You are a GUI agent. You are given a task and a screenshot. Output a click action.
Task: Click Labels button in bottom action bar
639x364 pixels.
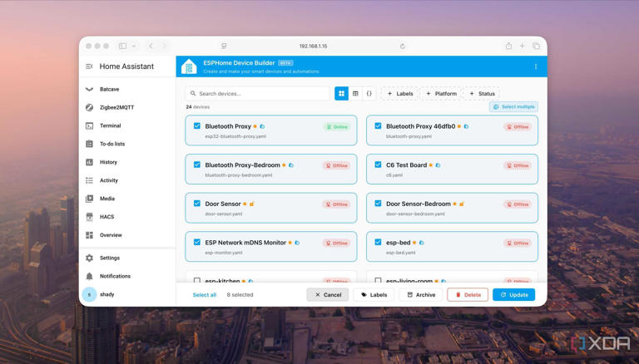click(374, 295)
